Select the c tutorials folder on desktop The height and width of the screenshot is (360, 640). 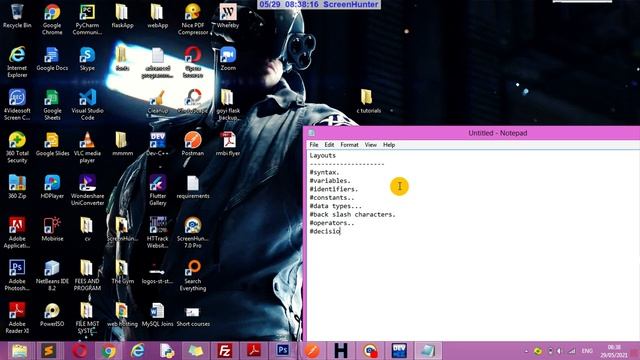(368, 102)
